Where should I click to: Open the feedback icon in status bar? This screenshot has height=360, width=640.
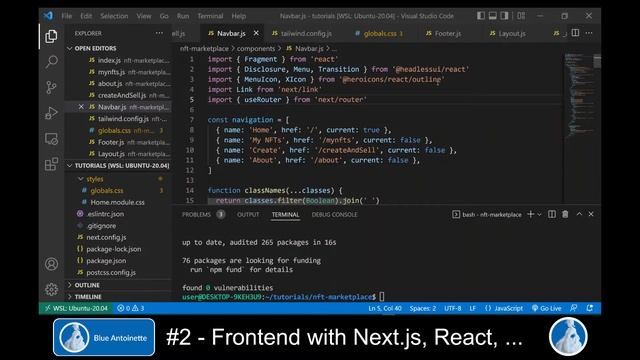(x=573, y=308)
